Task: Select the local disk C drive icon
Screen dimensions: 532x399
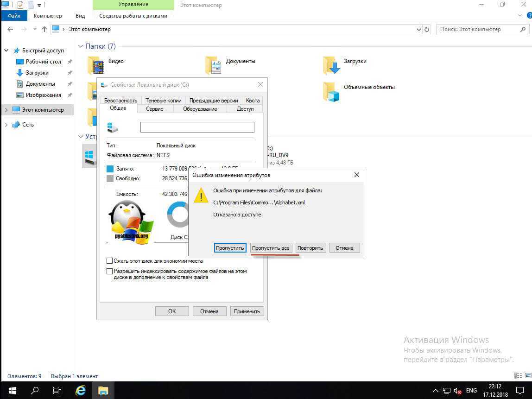Action: pyautogui.click(x=89, y=158)
